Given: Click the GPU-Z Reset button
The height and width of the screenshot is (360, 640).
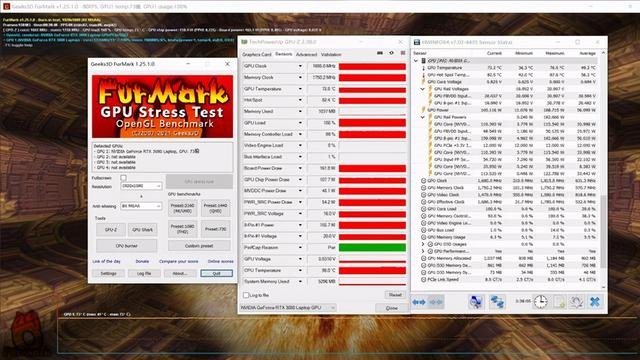Looking at the screenshot, I should (395, 295).
